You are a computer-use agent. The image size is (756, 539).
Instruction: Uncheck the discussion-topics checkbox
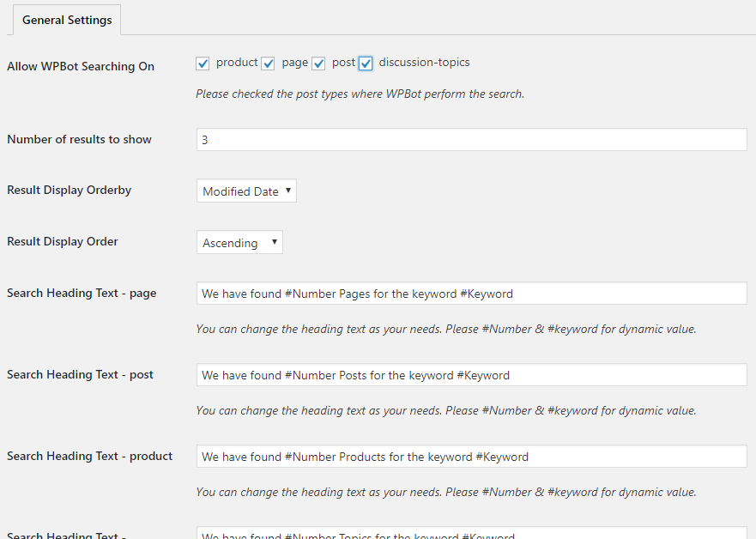click(x=366, y=64)
